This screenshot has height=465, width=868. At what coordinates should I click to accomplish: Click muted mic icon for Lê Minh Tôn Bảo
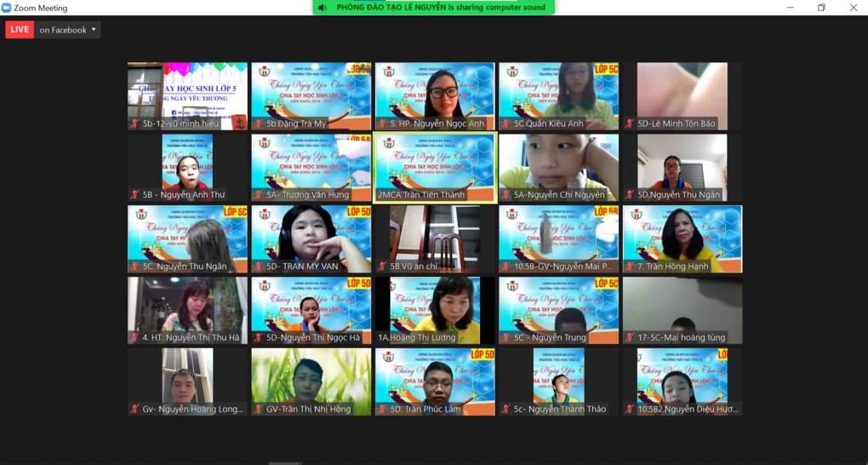tap(629, 123)
